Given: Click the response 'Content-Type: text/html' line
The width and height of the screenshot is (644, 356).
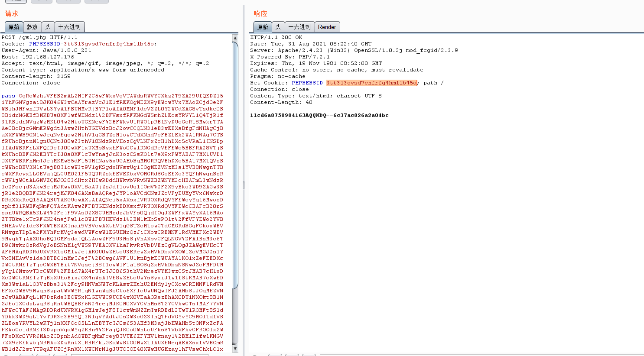Looking at the screenshot, I should click(x=316, y=96).
